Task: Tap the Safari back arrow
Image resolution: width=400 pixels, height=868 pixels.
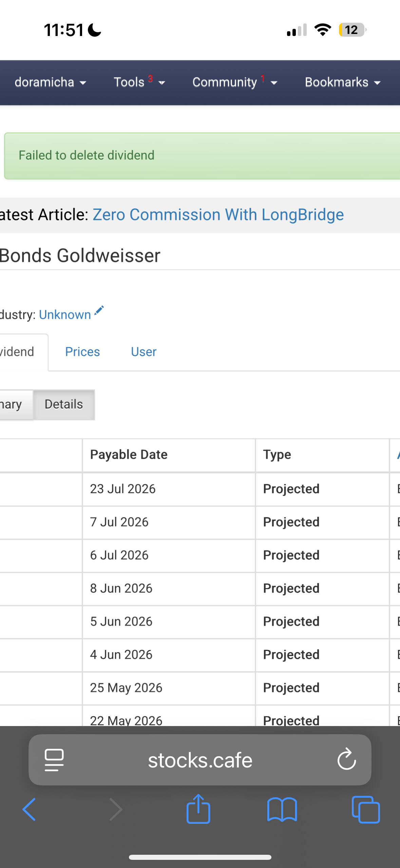Action: [x=29, y=809]
